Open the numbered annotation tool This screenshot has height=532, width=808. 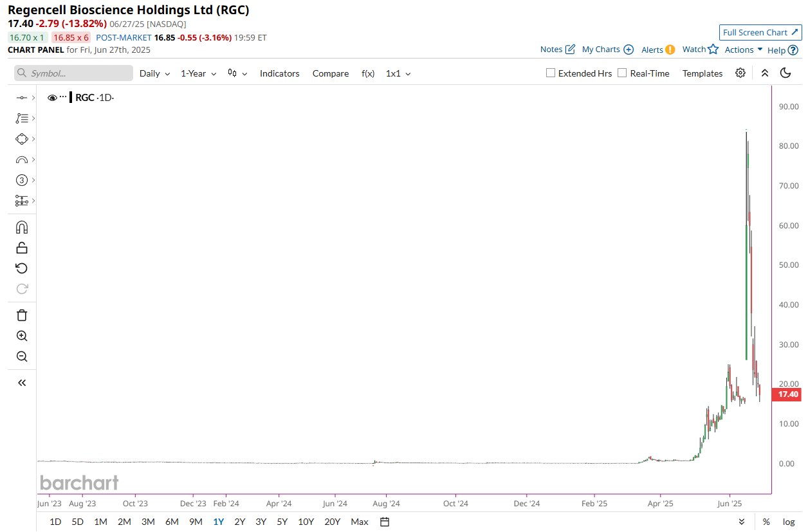click(x=22, y=180)
